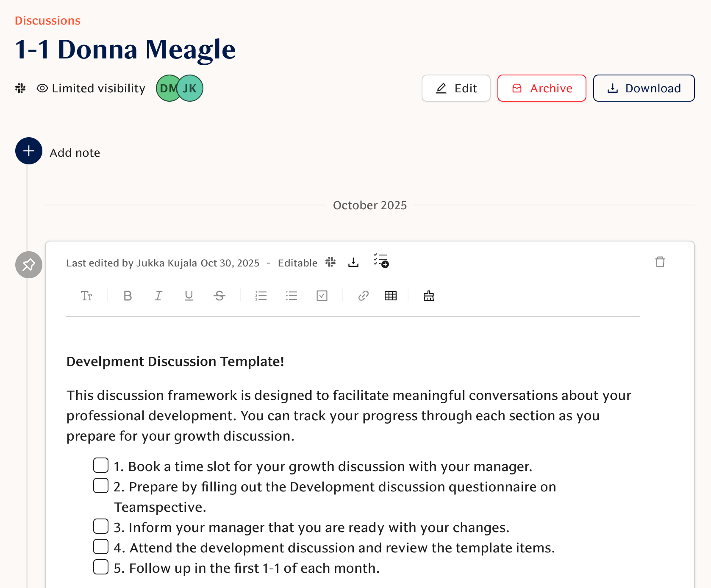Click the Bold formatting icon
This screenshot has height=588, width=711.
click(x=128, y=296)
